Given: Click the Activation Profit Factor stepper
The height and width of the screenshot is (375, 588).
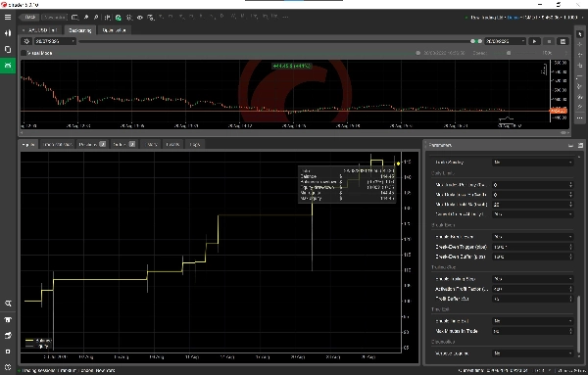Looking at the screenshot, I should click(570, 289).
